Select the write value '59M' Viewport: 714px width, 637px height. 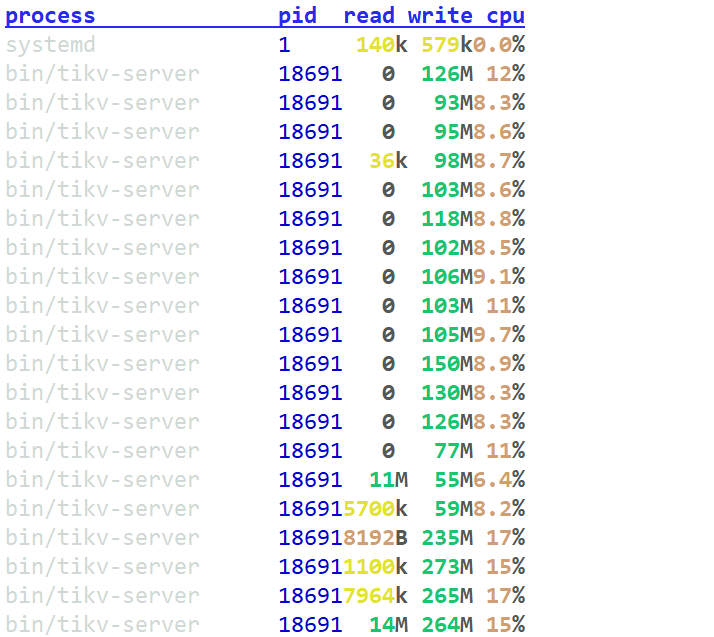pyautogui.click(x=453, y=509)
